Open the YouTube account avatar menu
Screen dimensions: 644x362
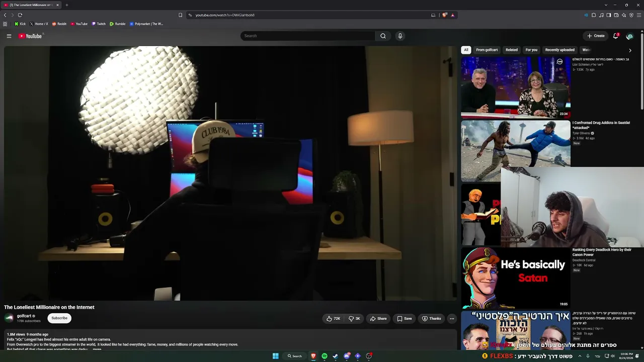tap(629, 36)
